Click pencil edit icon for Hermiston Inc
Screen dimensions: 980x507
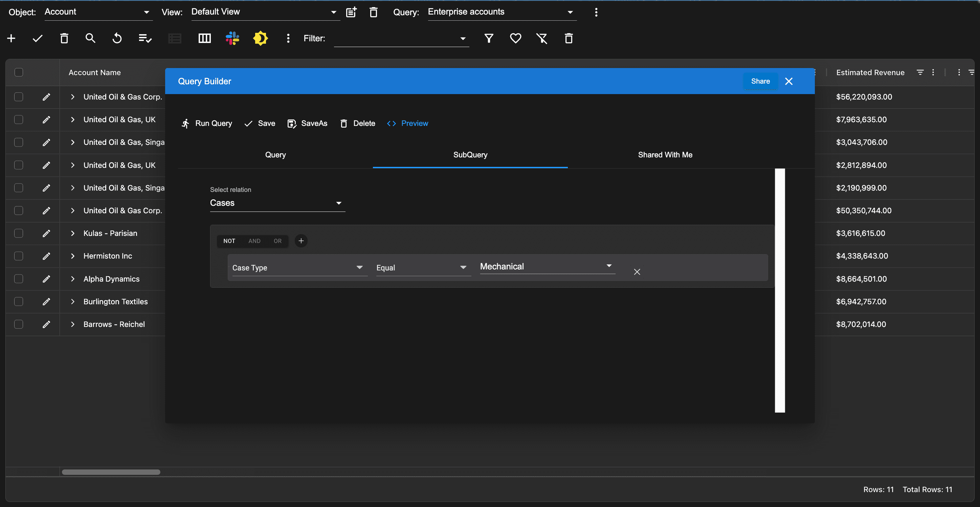coord(46,256)
